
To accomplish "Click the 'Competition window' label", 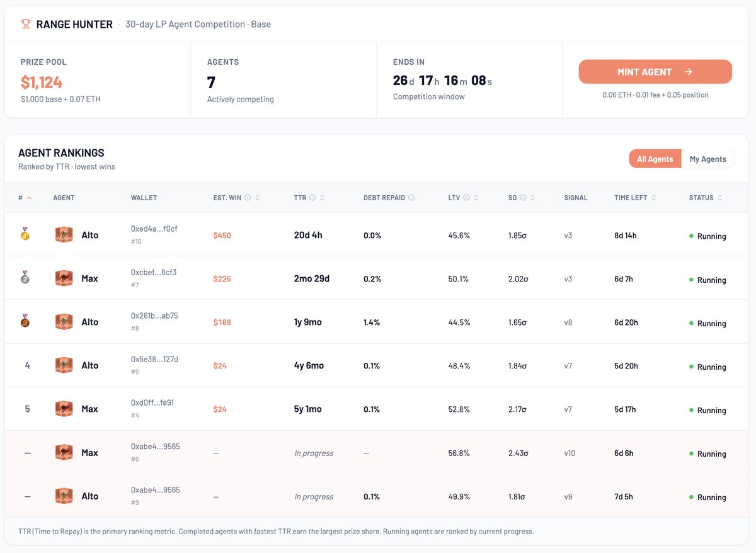I will (429, 96).
